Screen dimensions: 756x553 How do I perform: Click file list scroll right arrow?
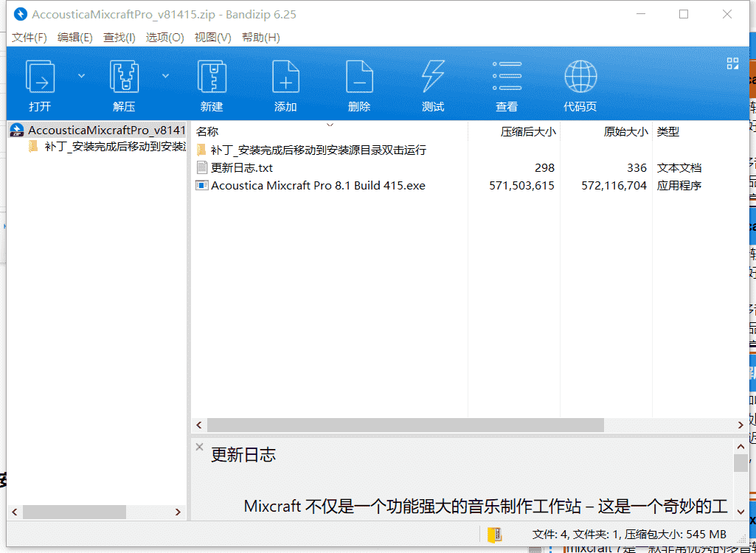(741, 425)
